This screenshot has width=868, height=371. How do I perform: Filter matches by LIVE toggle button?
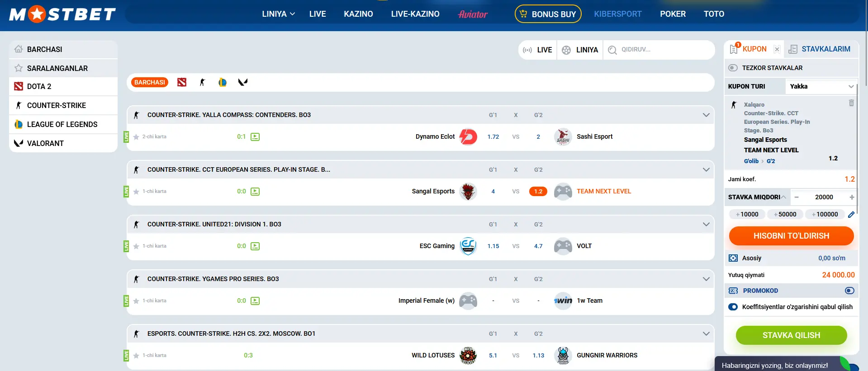537,50
